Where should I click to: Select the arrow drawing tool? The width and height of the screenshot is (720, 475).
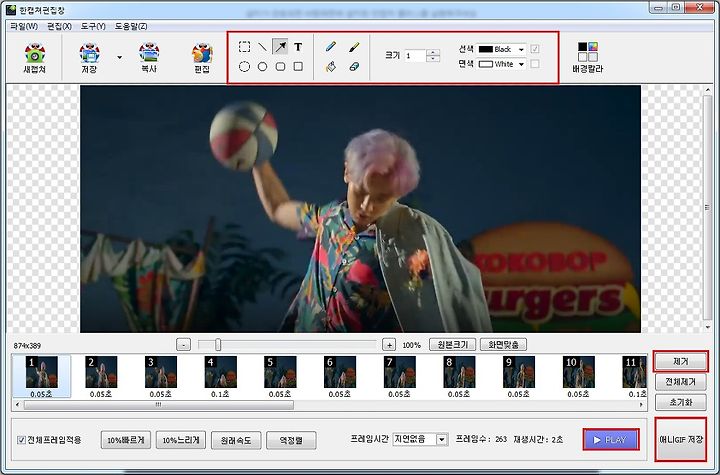(280, 47)
